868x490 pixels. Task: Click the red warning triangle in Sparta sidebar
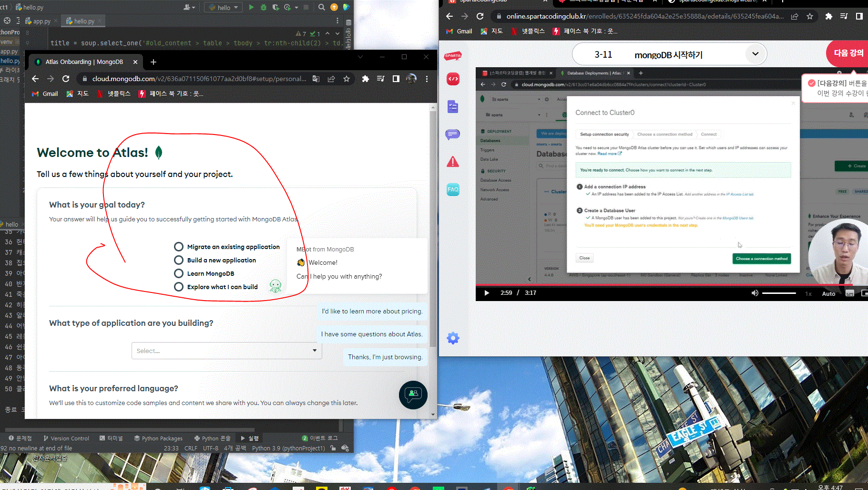pos(453,162)
